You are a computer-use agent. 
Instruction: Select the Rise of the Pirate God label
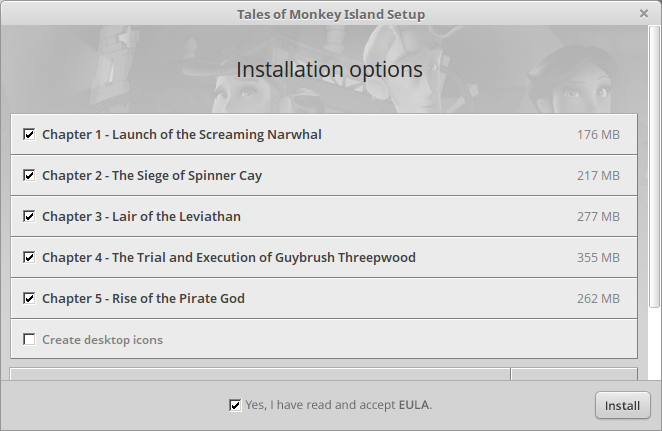point(144,298)
